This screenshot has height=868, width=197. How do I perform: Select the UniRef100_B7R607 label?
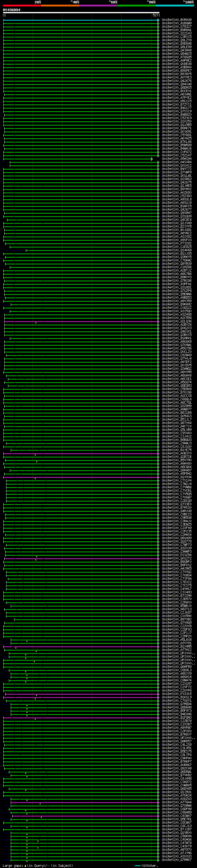tap(176, 735)
